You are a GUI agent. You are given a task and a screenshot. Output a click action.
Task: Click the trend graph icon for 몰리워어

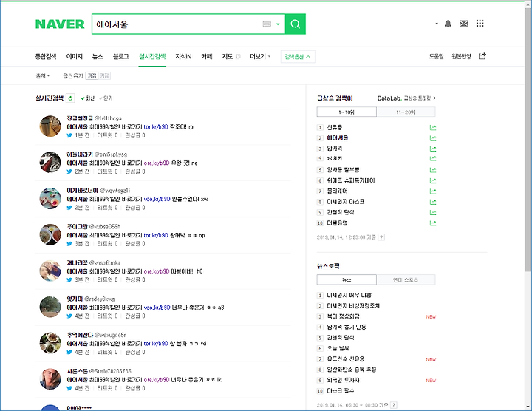pyautogui.click(x=432, y=191)
